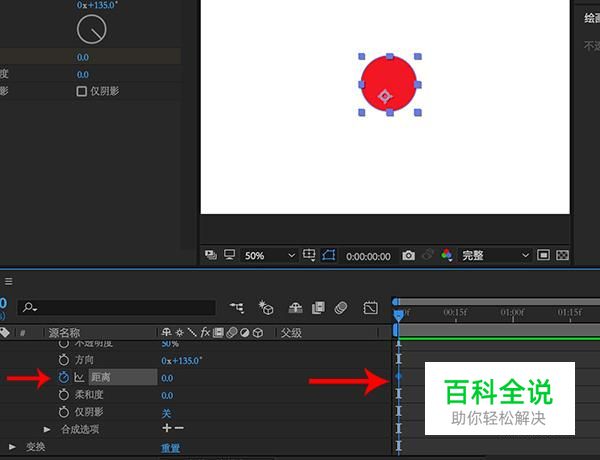Open the always preview this view icon

coord(210,255)
